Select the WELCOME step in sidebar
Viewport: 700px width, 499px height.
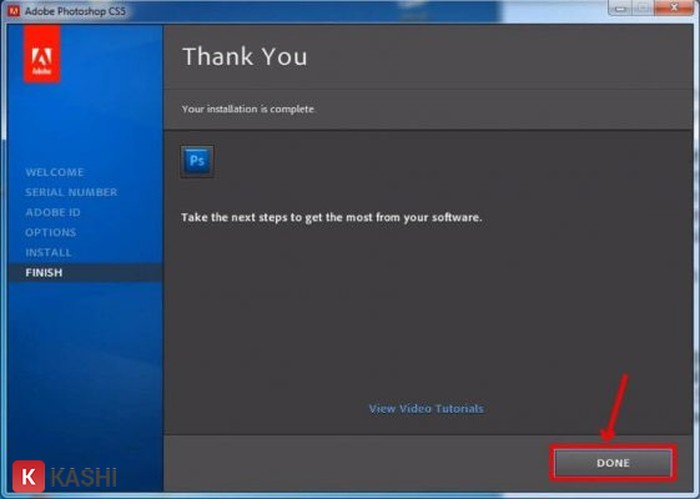point(55,172)
